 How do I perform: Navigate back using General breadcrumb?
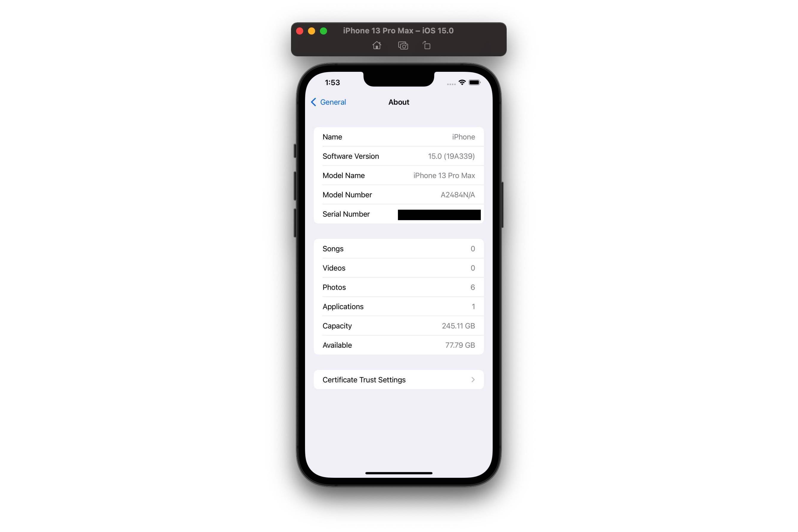click(x=329, y=102)
